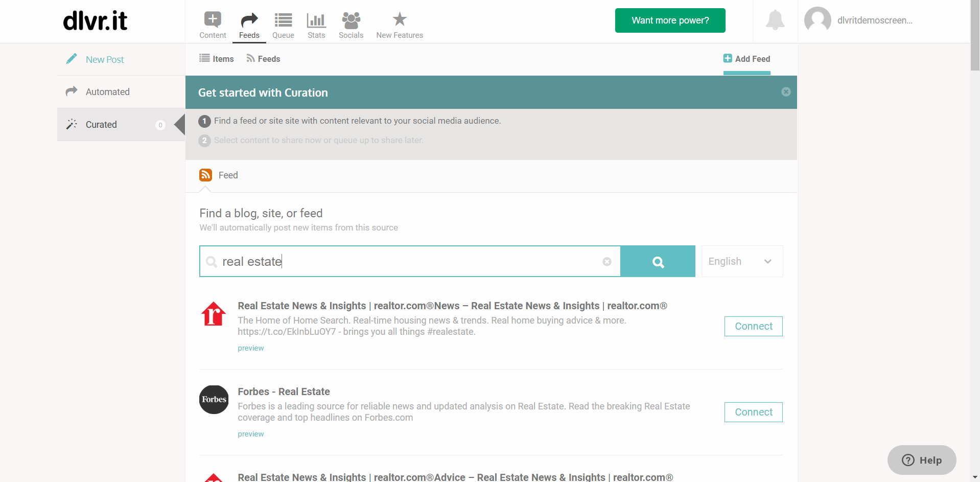The width and height of the screenshot is (980, 482).
Task: Open the realtor.com News feed title
Action: point(452,306)
